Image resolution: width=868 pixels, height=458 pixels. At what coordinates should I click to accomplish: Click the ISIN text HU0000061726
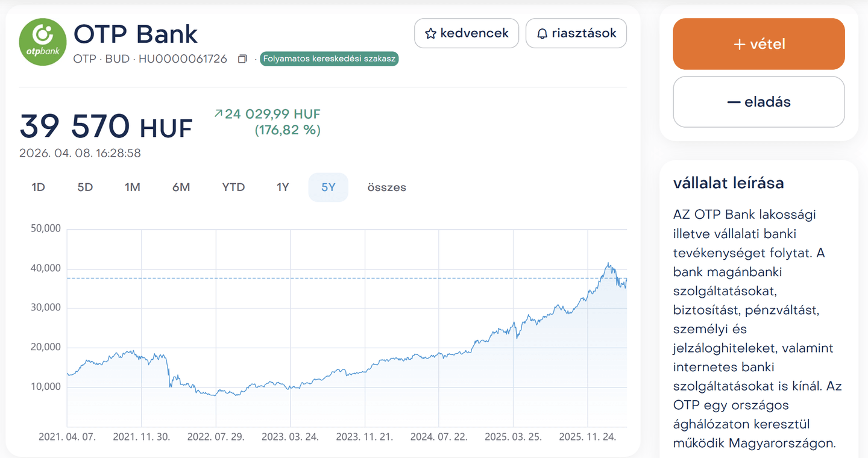point(183,59)
